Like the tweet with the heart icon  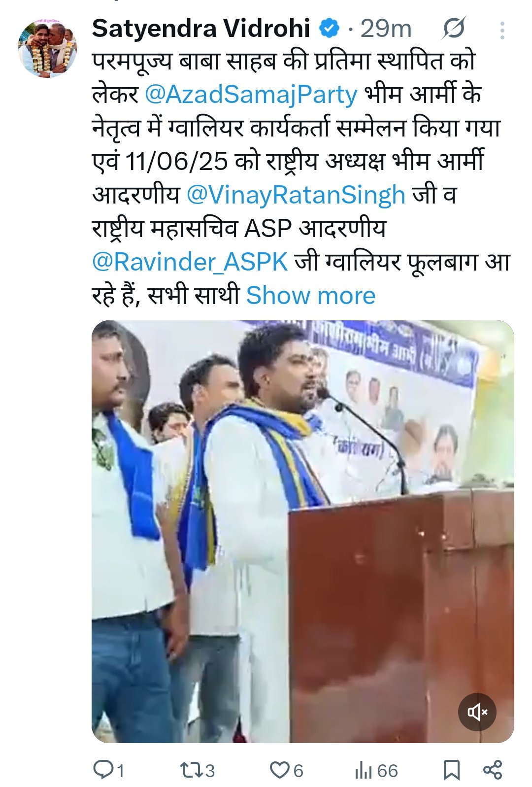[279, 770]
